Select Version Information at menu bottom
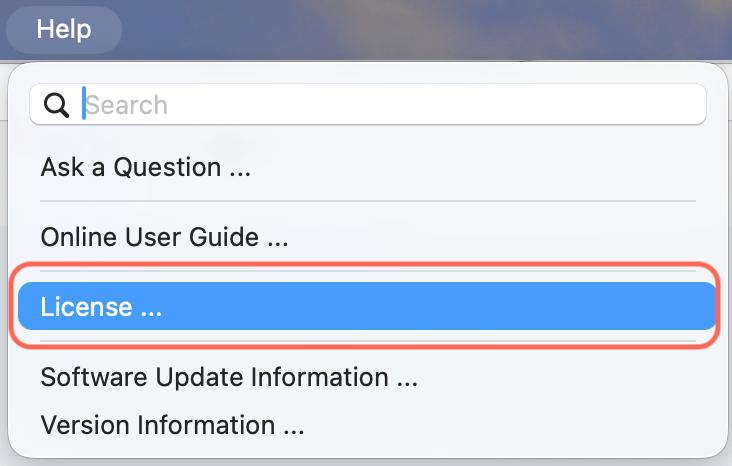Viewport: 732px width, 466px height. pyautogui.click(x=172, y=425)
